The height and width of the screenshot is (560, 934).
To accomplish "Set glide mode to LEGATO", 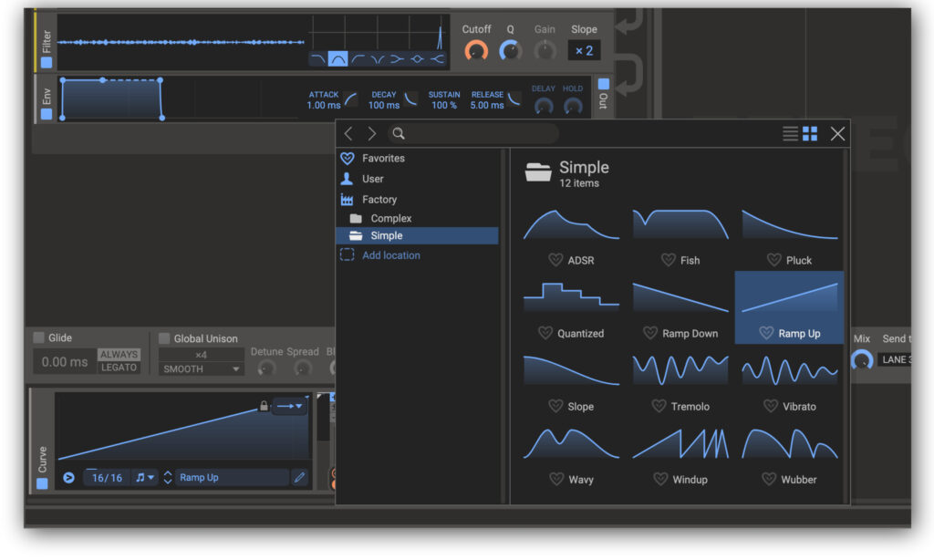I will point(119,368).
